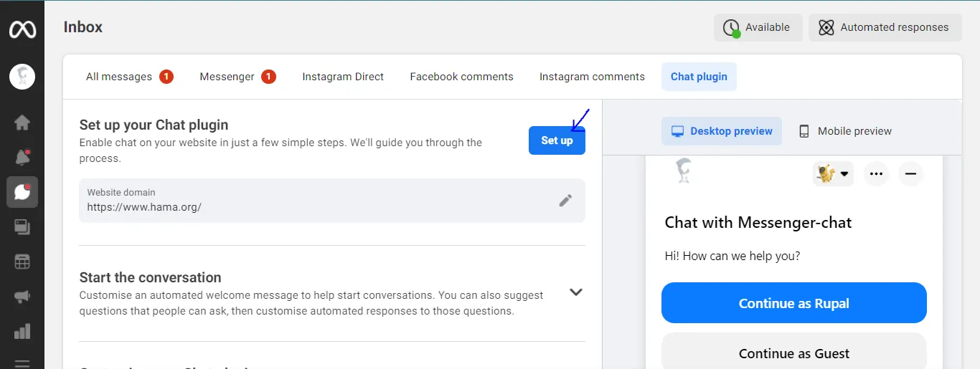Open Posts and stories icon in sidebar
The image size is (980, 369).
22,227
